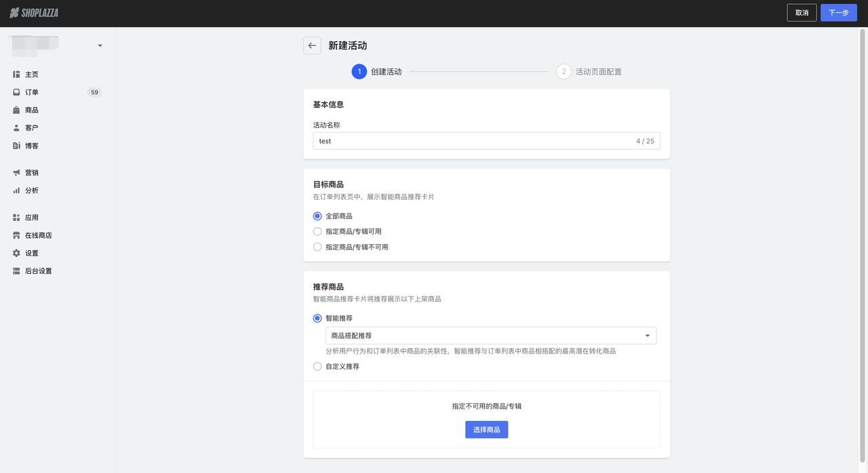Open the store switcher dropdown arrow
The width and height of the screenshot is (868, 473).
point(100,46)
